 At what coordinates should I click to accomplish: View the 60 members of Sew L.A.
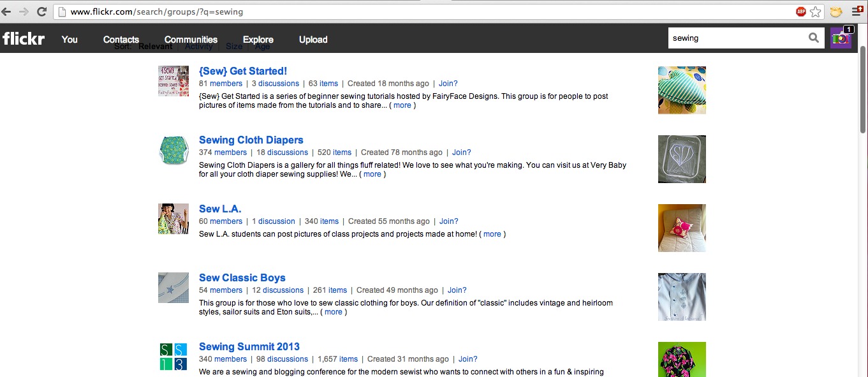(226, 221)
